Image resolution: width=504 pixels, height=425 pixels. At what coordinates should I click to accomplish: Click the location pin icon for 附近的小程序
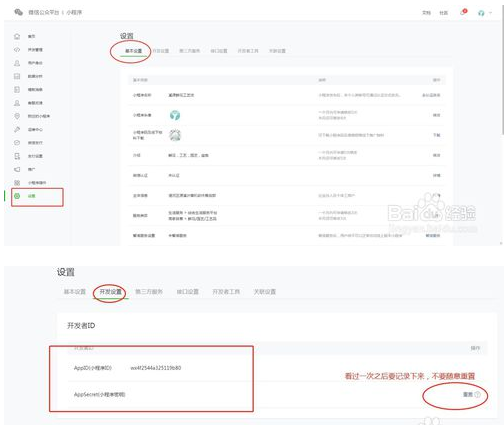(x=17, y=116)
